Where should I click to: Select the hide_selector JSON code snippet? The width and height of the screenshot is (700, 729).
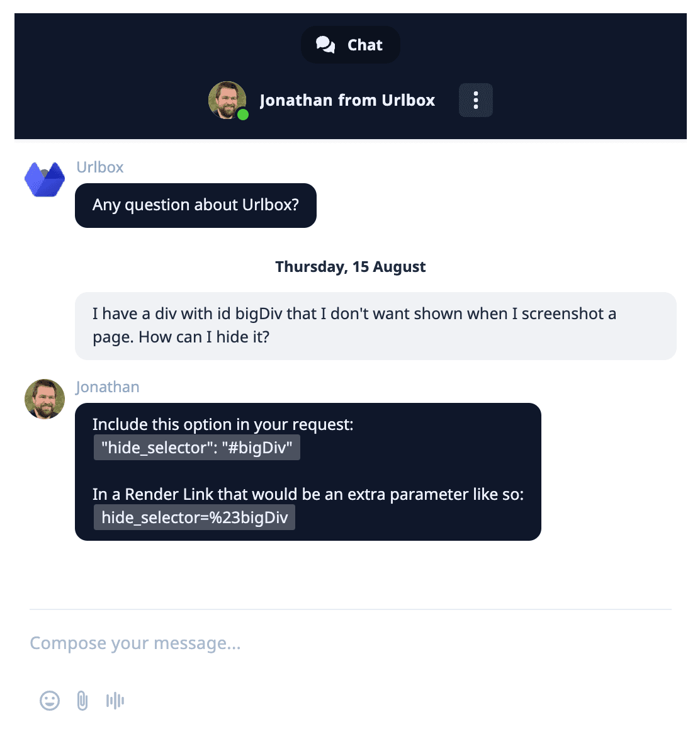[x=196, y=448]
